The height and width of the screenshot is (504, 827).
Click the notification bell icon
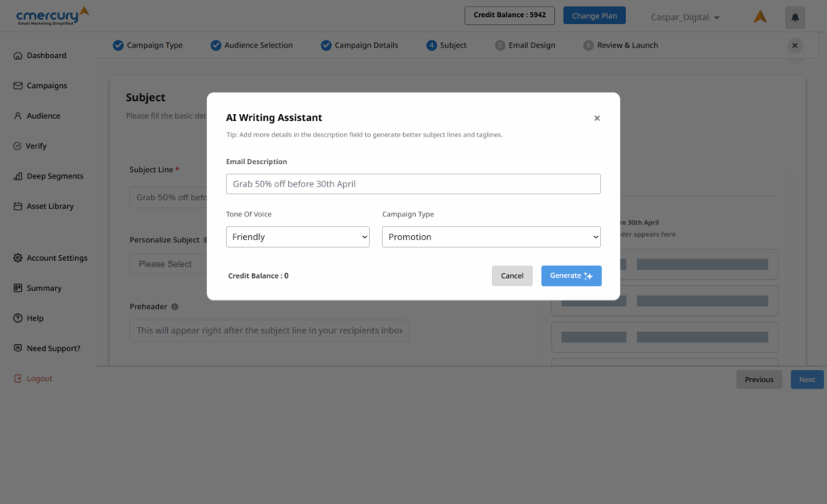click(795, 17)
